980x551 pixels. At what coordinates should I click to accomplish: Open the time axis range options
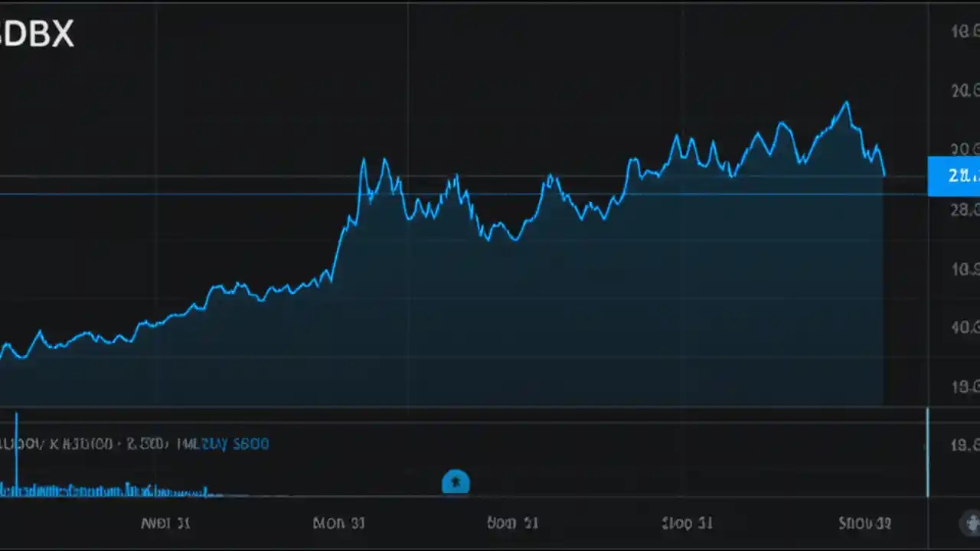click(490, 523)
